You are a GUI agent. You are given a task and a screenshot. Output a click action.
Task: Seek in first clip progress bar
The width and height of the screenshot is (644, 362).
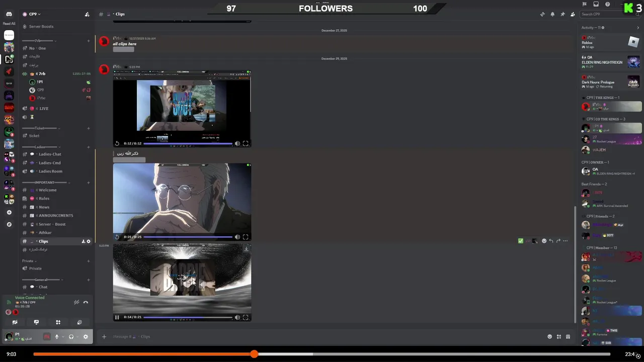coord(188,143)
